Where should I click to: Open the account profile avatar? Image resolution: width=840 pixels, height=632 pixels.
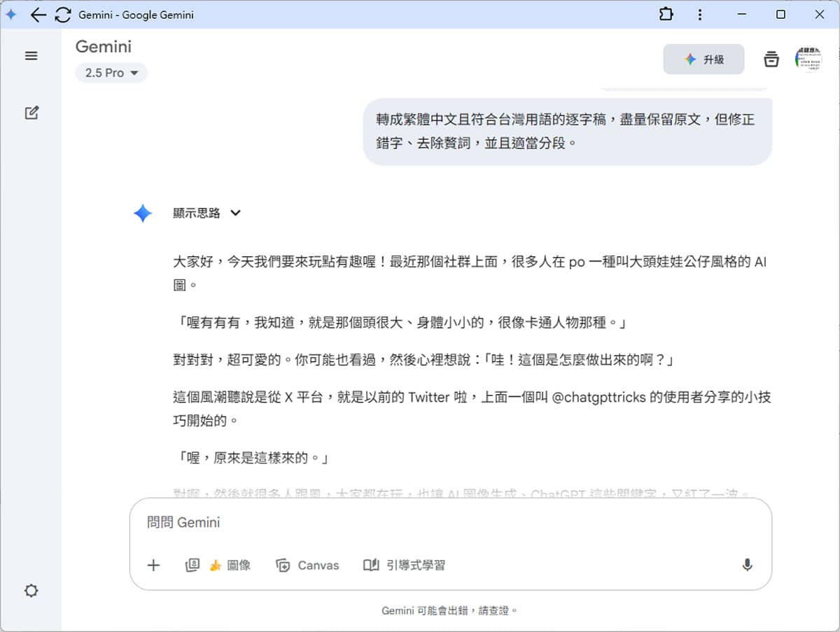(808, 59)
